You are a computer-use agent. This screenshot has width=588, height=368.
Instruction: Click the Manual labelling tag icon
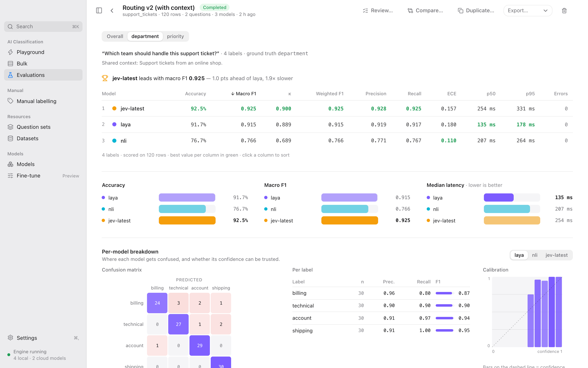coord(10,101)
